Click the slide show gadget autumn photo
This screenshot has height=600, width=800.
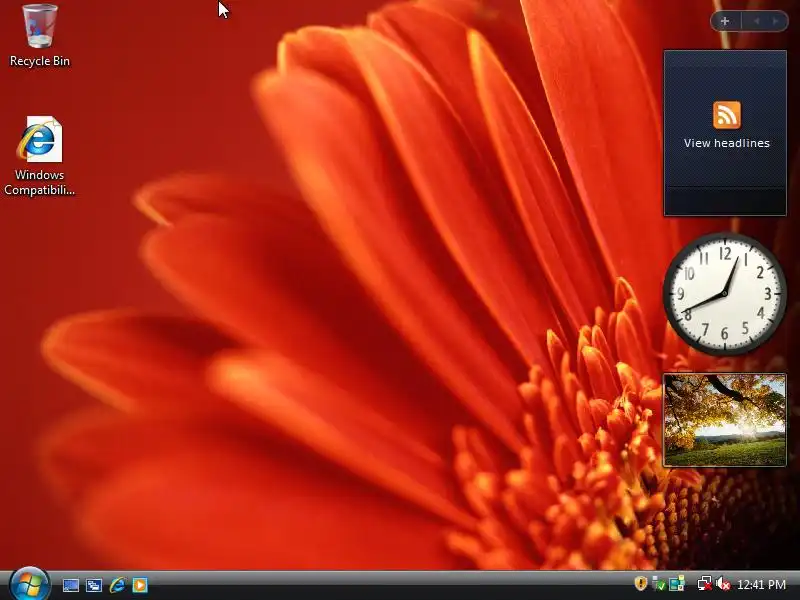725,420
